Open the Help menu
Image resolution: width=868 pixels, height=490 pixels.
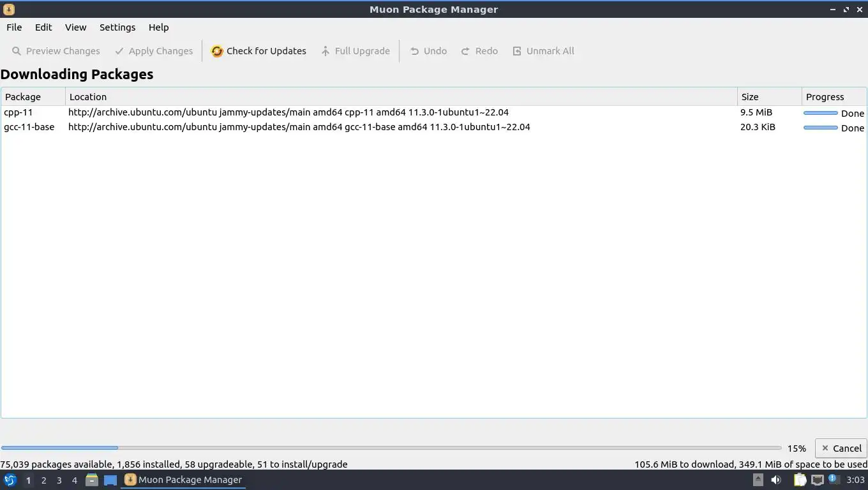pyautogui.click(x=158, y=27)
